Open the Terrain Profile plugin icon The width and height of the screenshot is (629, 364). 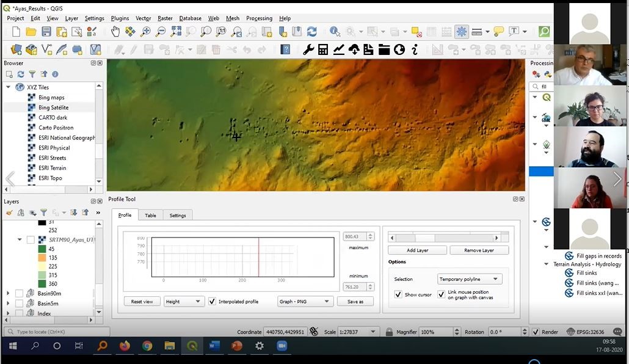pyautogui.click(x=339, y=50)
